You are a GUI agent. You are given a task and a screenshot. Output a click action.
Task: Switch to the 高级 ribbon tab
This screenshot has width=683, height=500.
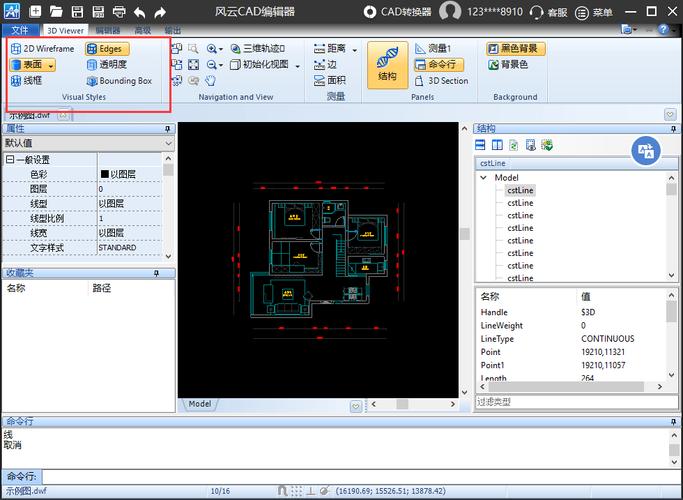coord(142,30)
